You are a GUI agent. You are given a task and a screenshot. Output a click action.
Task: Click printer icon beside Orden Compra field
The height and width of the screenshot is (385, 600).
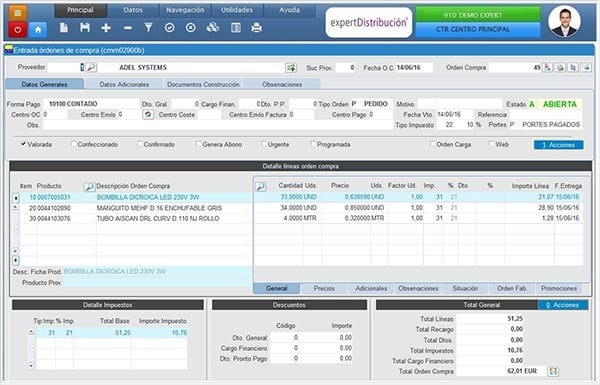click(x=560, y=67)
